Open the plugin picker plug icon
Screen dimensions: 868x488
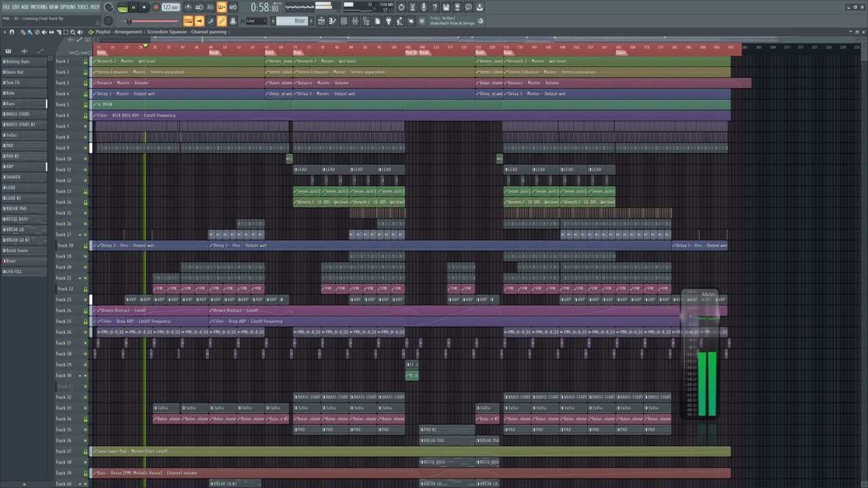(x=389, y=21)
